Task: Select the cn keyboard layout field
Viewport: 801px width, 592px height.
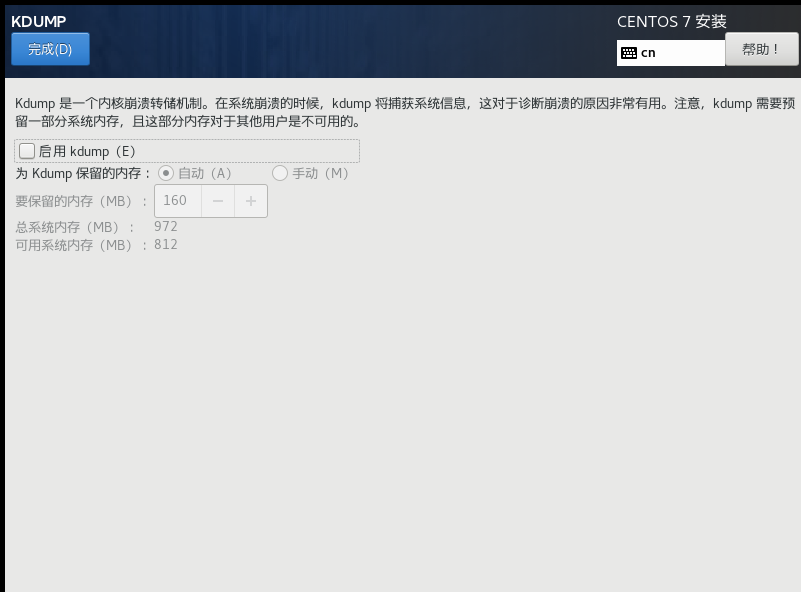Action: click(x=671, y=53)
